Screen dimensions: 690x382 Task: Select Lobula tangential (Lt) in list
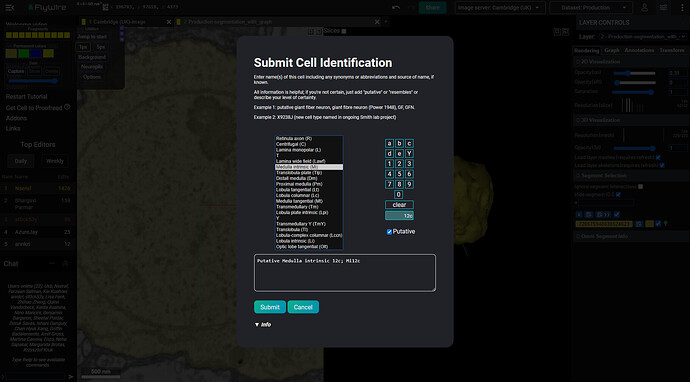coord(309,190)
